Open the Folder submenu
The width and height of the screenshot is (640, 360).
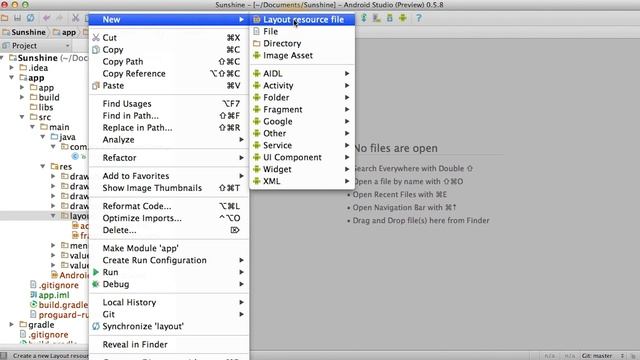point(302,97)
